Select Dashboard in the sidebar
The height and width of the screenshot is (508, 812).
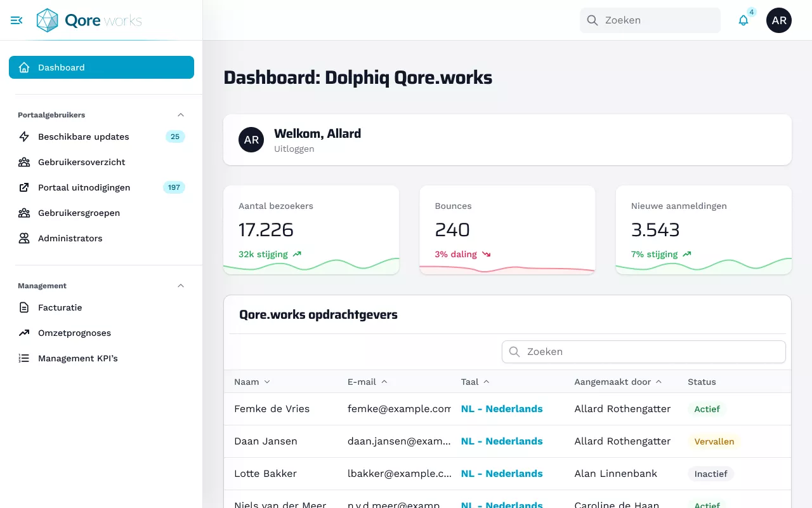[x=101, y=67]
